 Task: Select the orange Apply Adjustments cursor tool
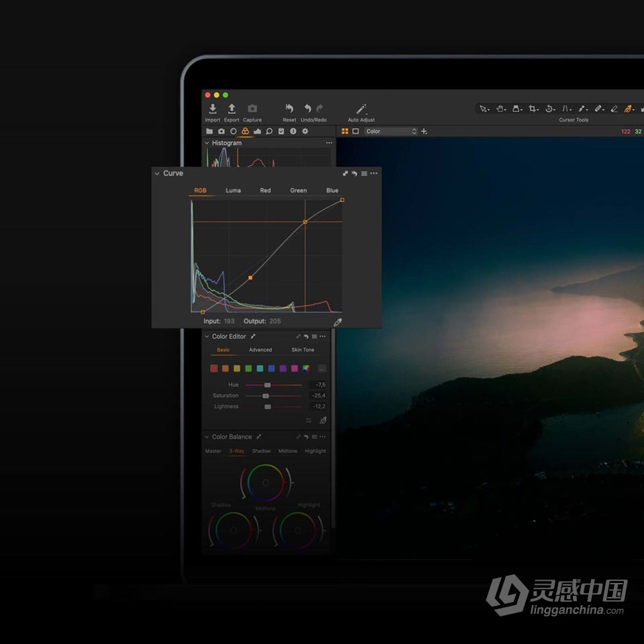point(629,109)
